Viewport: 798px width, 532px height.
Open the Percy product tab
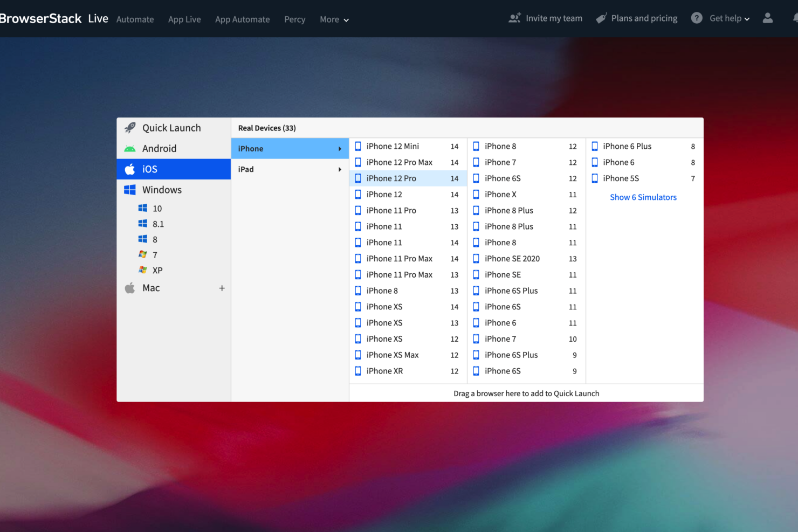294,19
